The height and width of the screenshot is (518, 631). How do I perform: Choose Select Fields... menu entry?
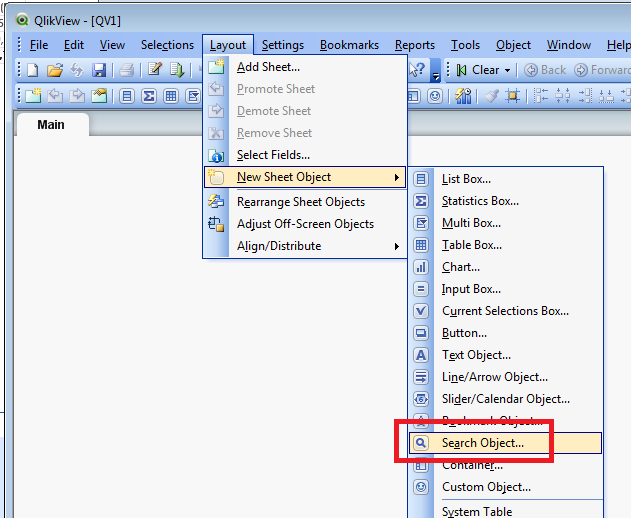305,155
